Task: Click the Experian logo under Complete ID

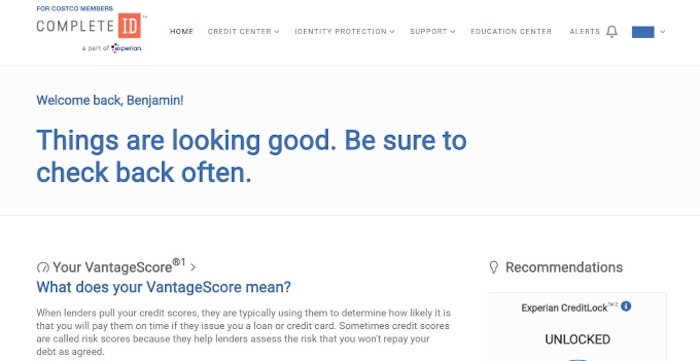Action: pos(126,48)
